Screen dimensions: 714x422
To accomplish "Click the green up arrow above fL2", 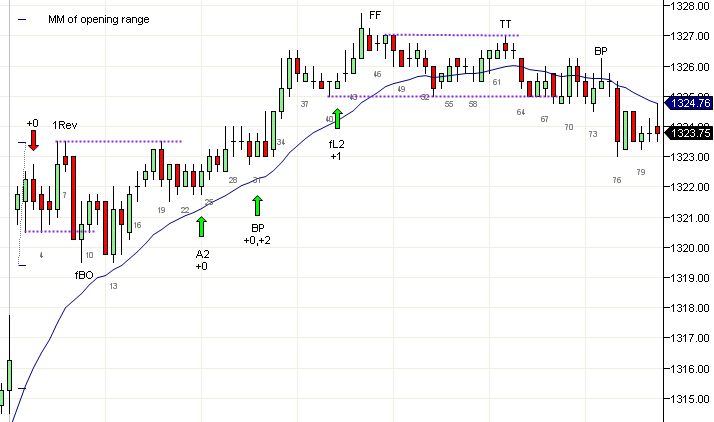I will (x=337, y=118).
